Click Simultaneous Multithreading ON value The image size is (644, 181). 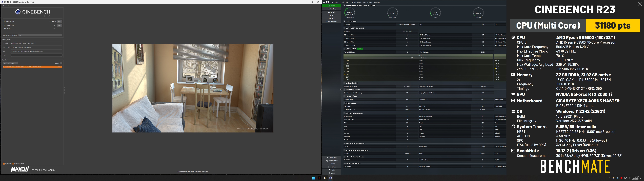tap(407, 93)
